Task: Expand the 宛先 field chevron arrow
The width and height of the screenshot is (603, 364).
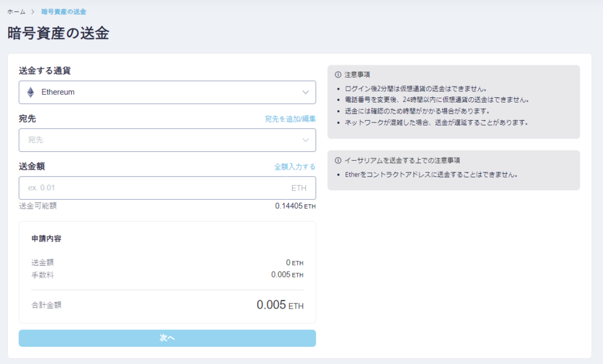Action: point(306,140)
